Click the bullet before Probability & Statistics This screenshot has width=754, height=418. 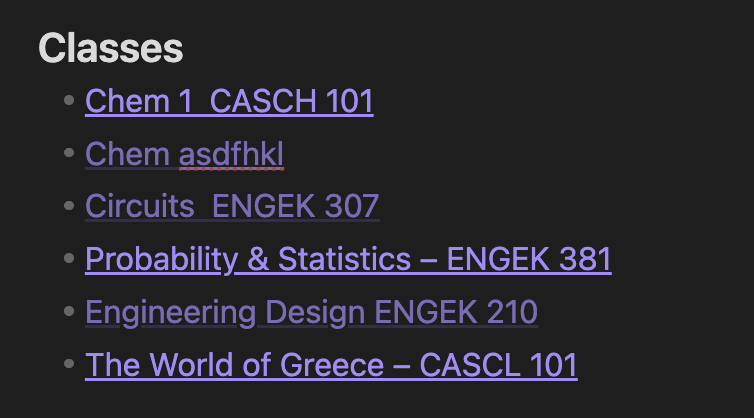coord(69,258)
